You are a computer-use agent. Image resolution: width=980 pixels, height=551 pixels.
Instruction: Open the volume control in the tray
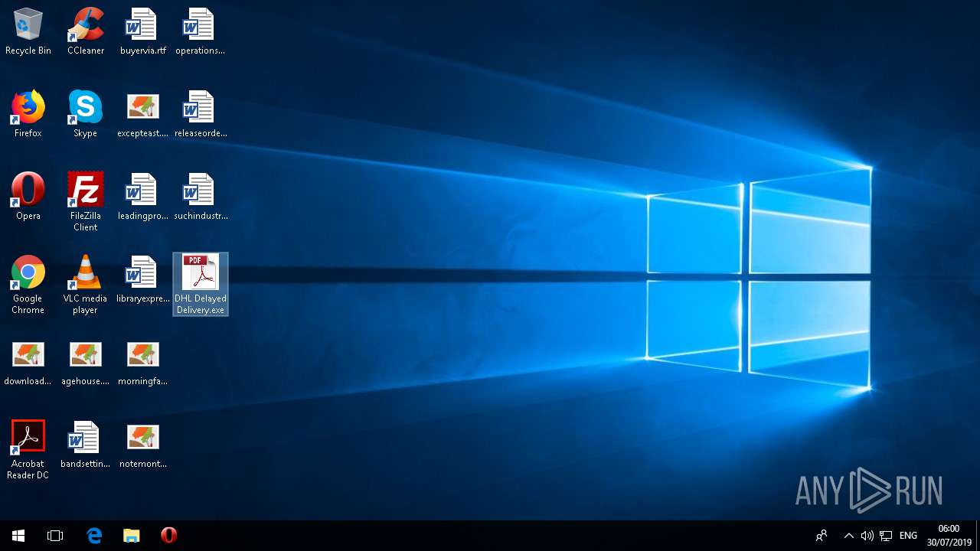click(867, 536)
